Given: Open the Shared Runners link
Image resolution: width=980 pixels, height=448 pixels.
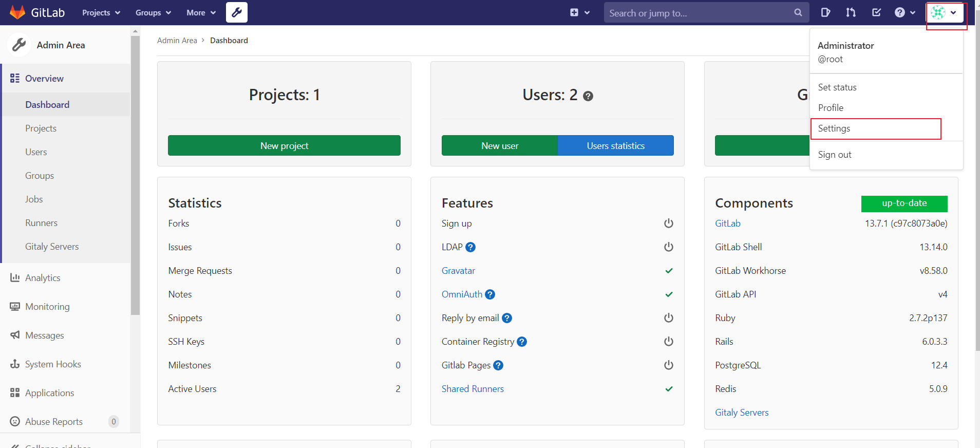Looking at the screenshot, I should (x=473, y=389).
